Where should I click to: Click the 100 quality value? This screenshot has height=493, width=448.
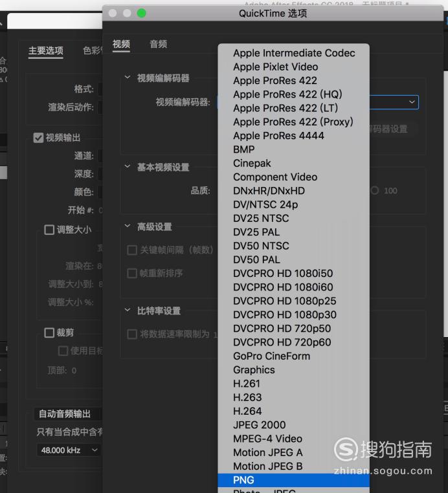tap(391, 191)
